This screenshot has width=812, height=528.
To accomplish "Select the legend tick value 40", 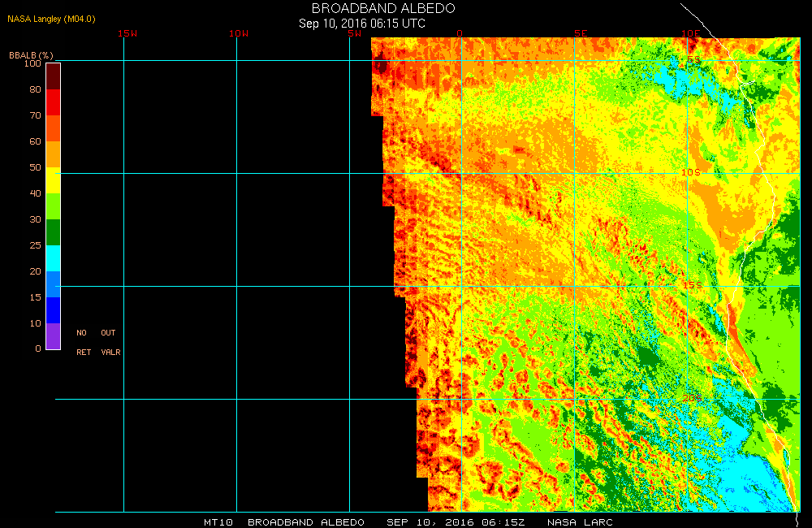I will (35, 193).
